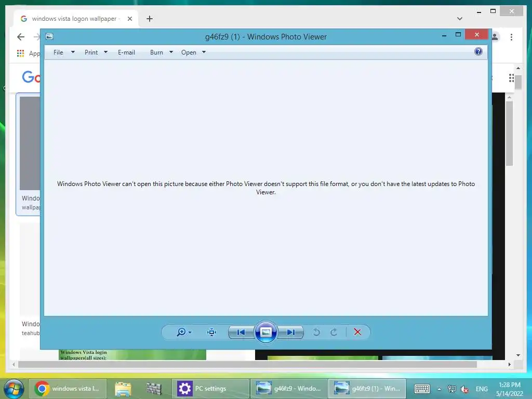Close the Windows Photo Viewer window
532x399 pixels.
(477, 35)
